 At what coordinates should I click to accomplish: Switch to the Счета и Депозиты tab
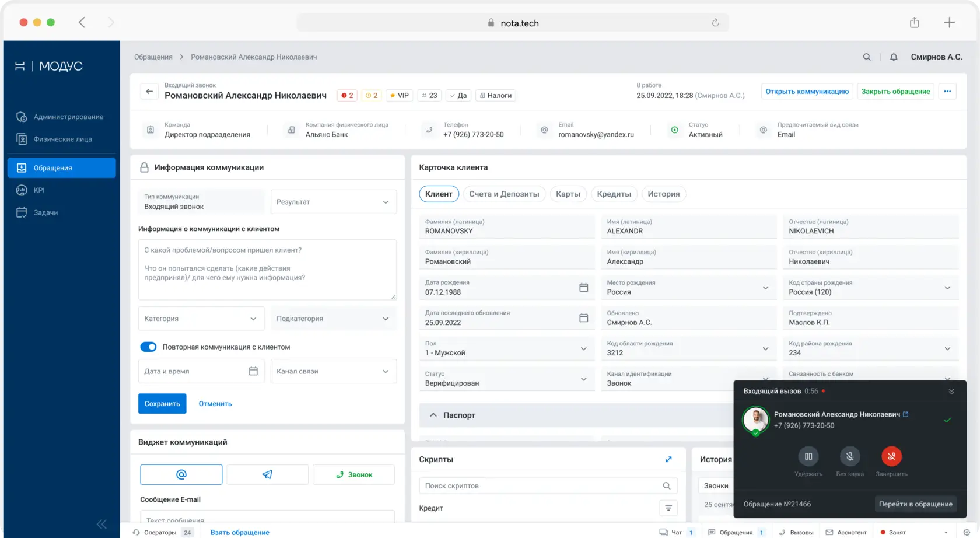pos(504,194)
